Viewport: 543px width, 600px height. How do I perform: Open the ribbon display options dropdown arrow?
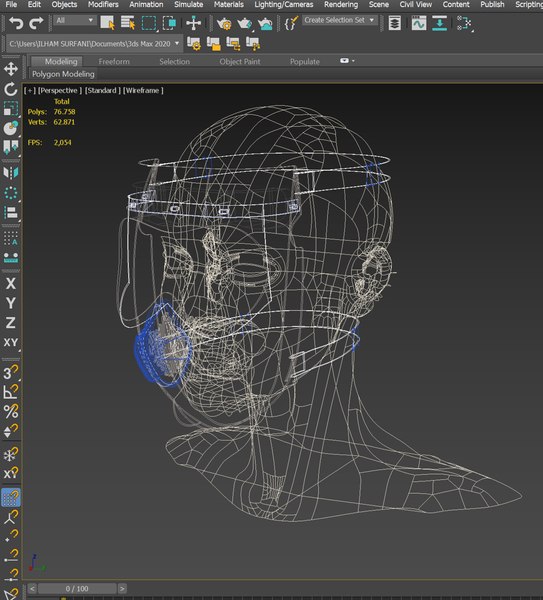click(353, 61)
